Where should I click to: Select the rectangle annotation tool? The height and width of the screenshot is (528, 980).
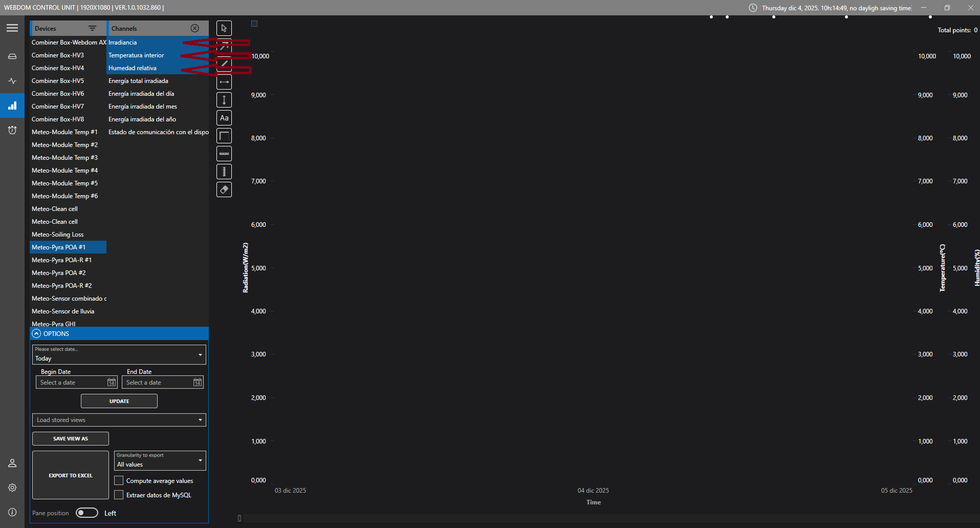pos(224,136)
